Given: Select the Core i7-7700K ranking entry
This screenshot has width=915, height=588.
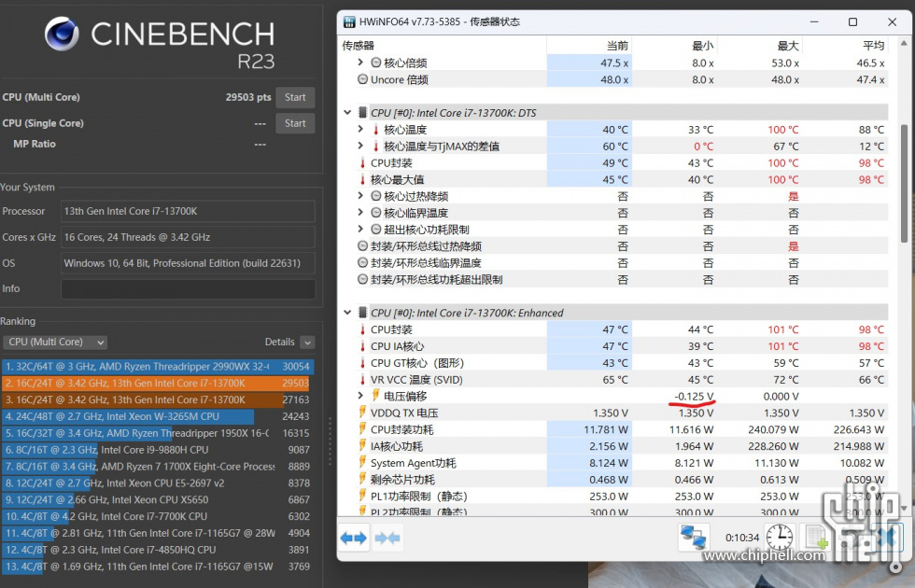Looking at the screenshot, I should point(158,516).
